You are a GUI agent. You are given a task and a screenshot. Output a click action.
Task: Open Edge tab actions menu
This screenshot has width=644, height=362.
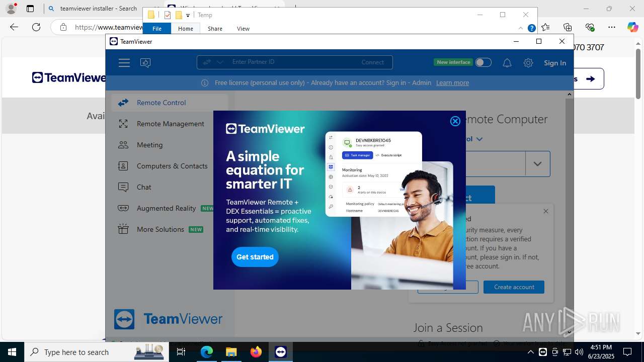tap(30, 9)
